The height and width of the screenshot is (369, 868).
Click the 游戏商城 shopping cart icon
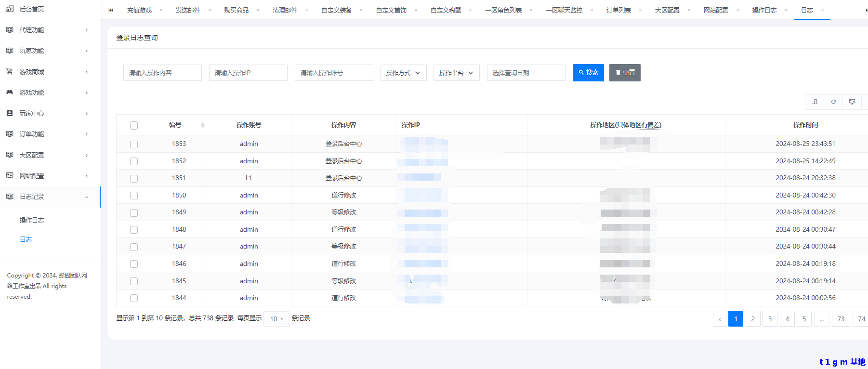(10, 72)
